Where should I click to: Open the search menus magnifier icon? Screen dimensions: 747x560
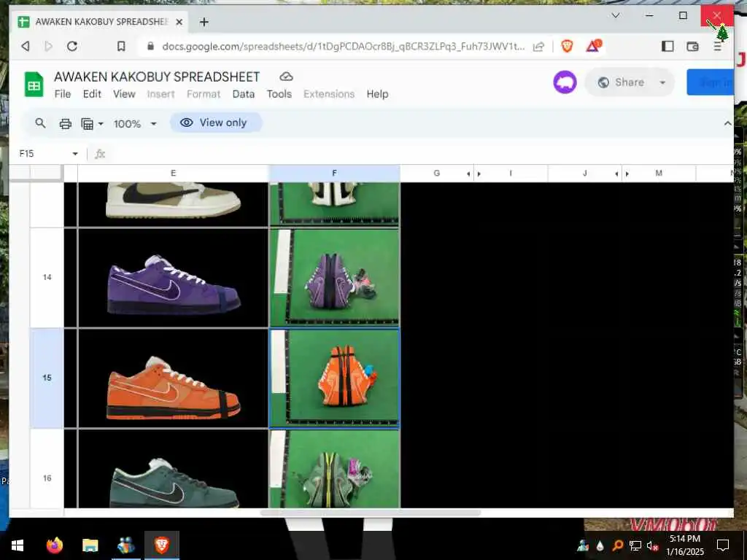click(x=41, y=123)
